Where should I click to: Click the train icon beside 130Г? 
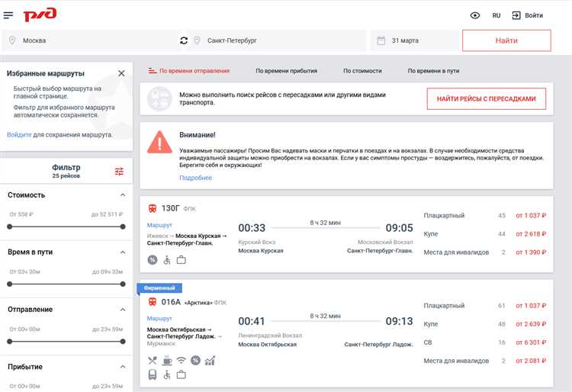click(153, 208)
